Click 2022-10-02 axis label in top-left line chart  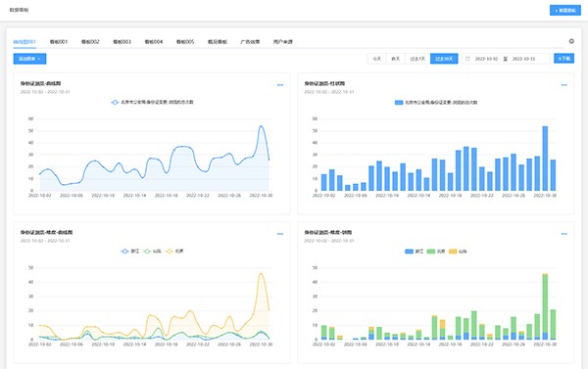(x=40, y=196)
